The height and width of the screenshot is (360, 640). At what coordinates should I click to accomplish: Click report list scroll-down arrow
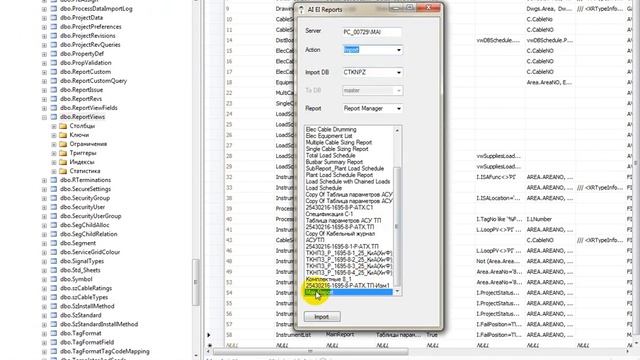pos(397,292)
